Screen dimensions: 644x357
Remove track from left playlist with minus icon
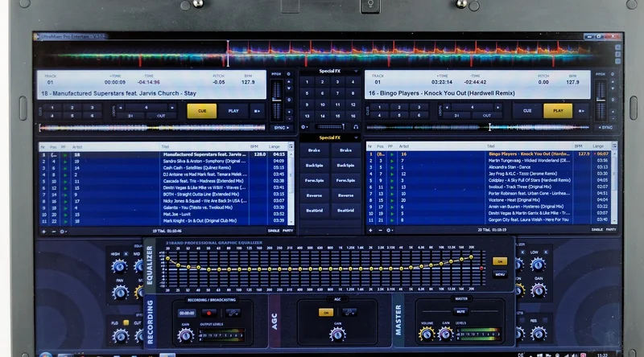coord(53,232)
